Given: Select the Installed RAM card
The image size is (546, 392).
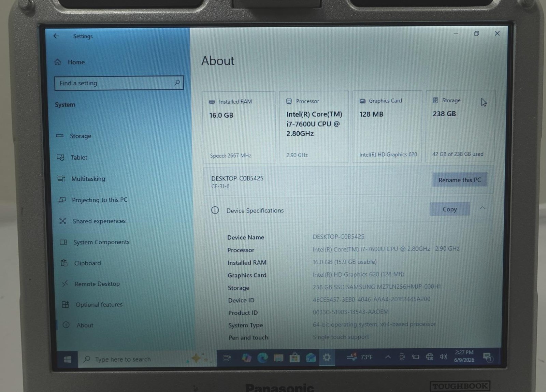Looking at the screenshot, I should [239, 127].
